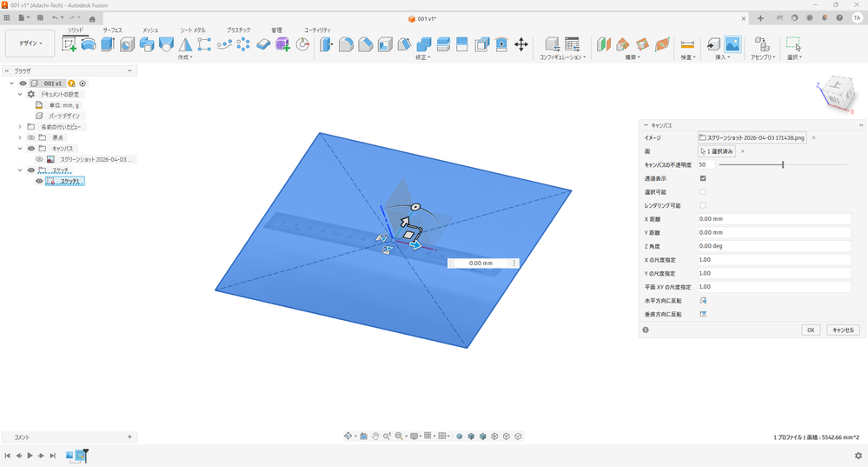Select the Measure ruler tool
868x467 pixels.
(x=687, y=44)
